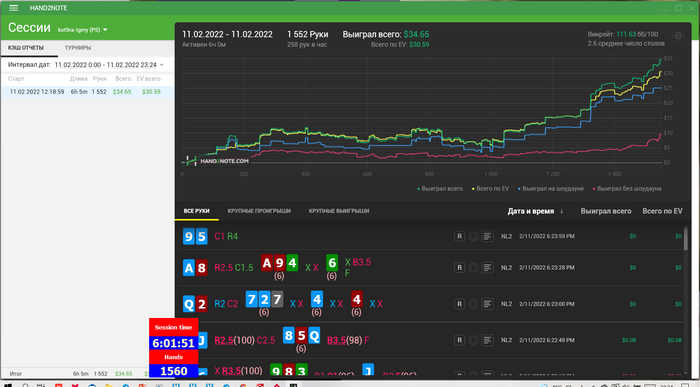The image size is (700, 387).
Task: Open hand text icon for 6:23:00 PM hand
Action: point(488,304)
